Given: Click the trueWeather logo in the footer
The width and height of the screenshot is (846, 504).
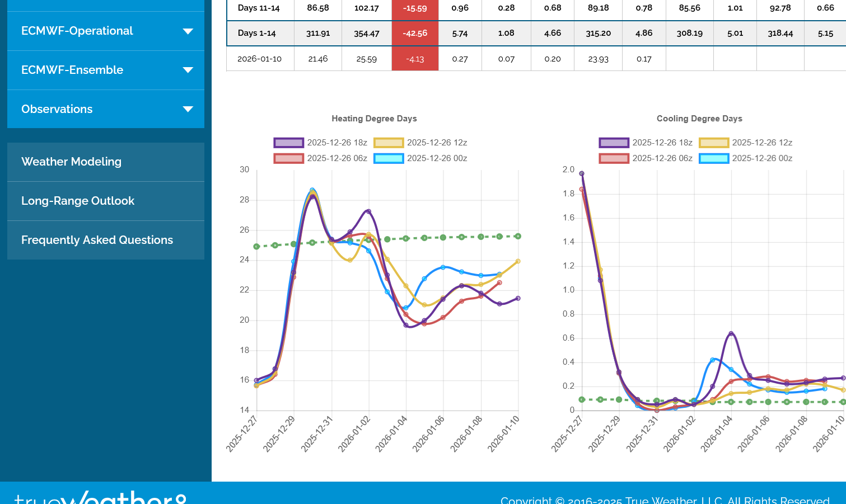Looking at the screenshot, I should pos(101,497).
